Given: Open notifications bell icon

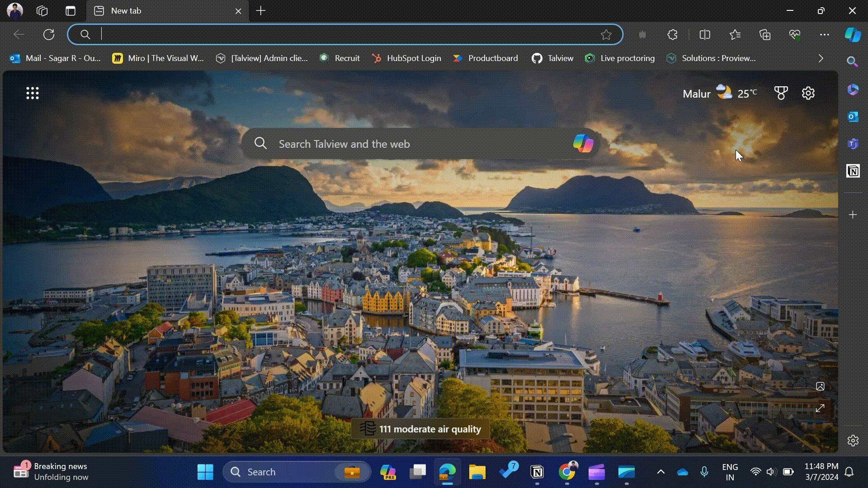Looking at the screenshot, I should 849,472.
